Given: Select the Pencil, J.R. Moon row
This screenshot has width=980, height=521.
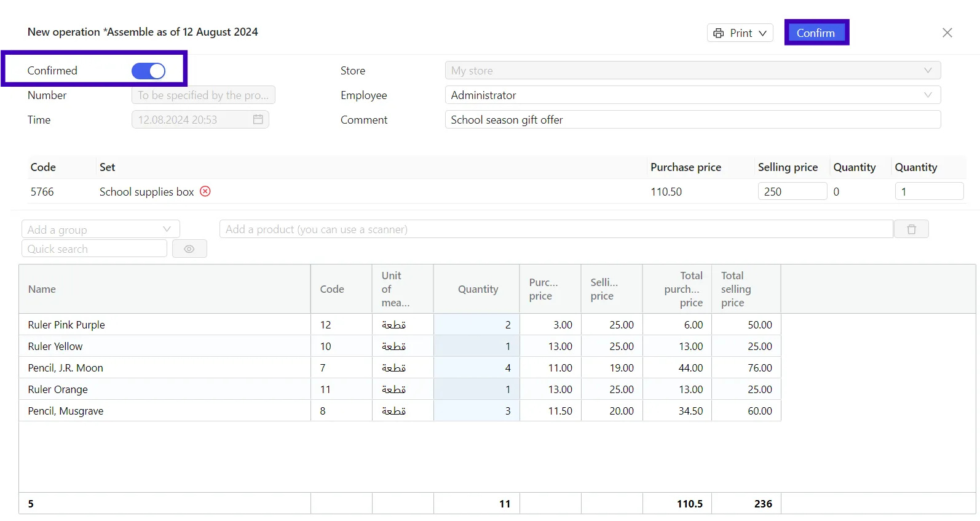Looking at the screenshot, I should pos(400,368).
